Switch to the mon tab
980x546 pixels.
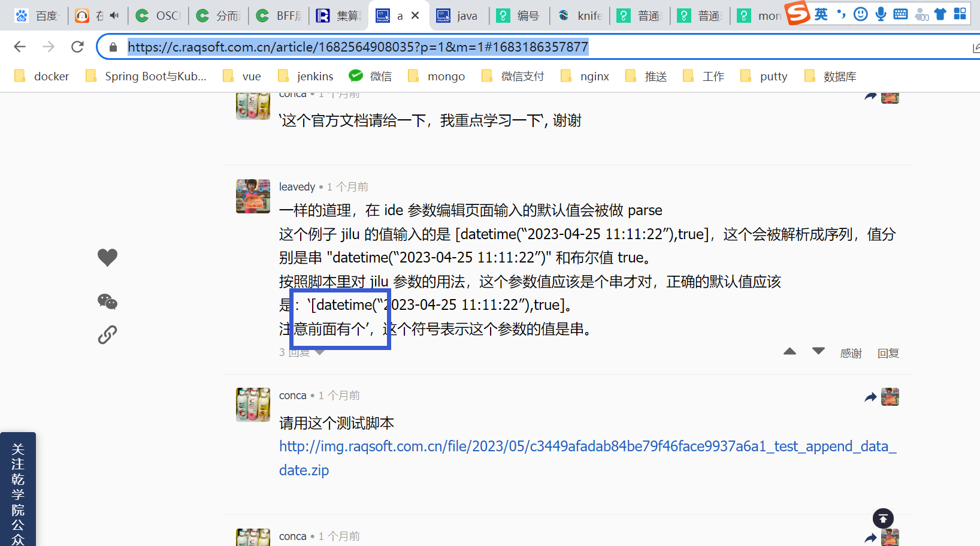pos(760,16)
